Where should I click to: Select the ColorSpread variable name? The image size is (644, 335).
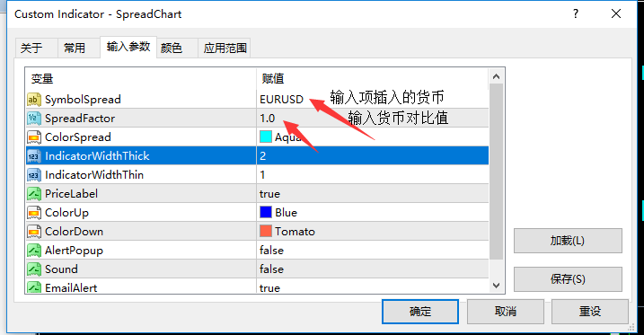pyautogui.click(x=78, y=137)
